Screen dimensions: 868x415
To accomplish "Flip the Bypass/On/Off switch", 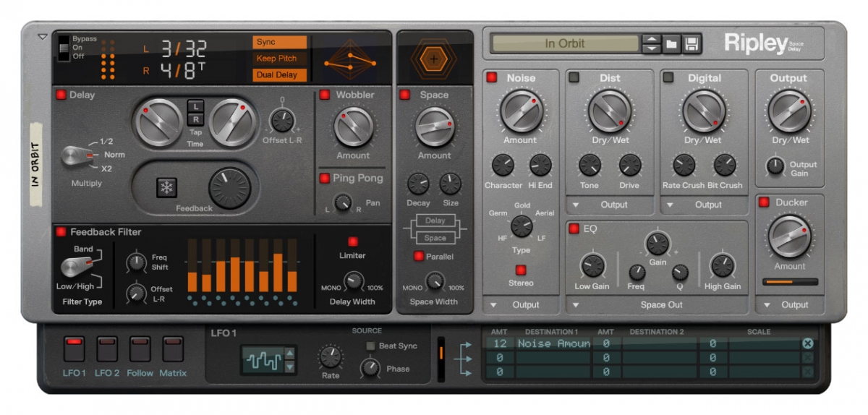I will 64,48.
